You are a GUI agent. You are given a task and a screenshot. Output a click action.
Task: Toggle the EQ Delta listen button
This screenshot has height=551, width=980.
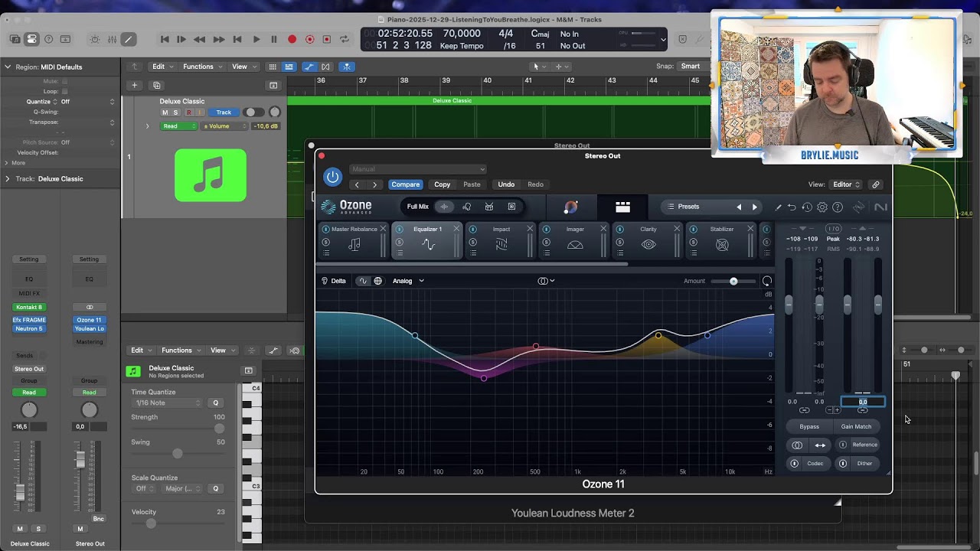pos(334,281)
